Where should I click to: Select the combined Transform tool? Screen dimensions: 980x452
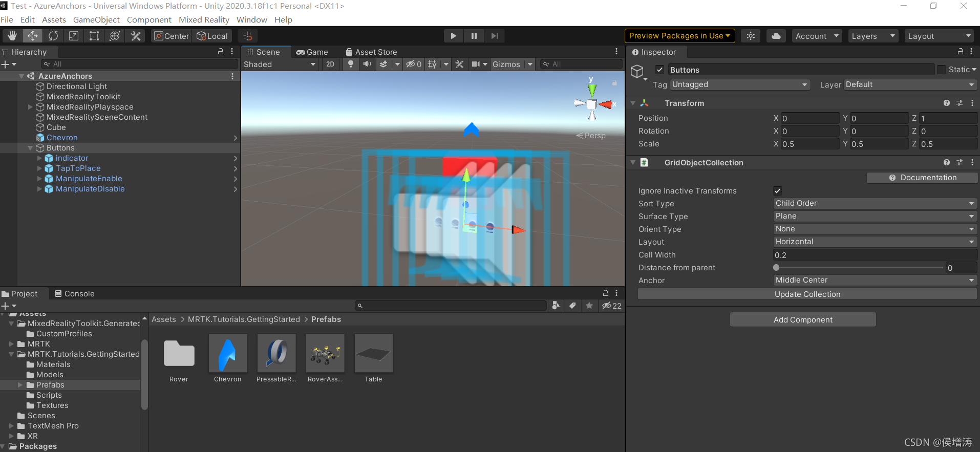(x=115, y=36)
